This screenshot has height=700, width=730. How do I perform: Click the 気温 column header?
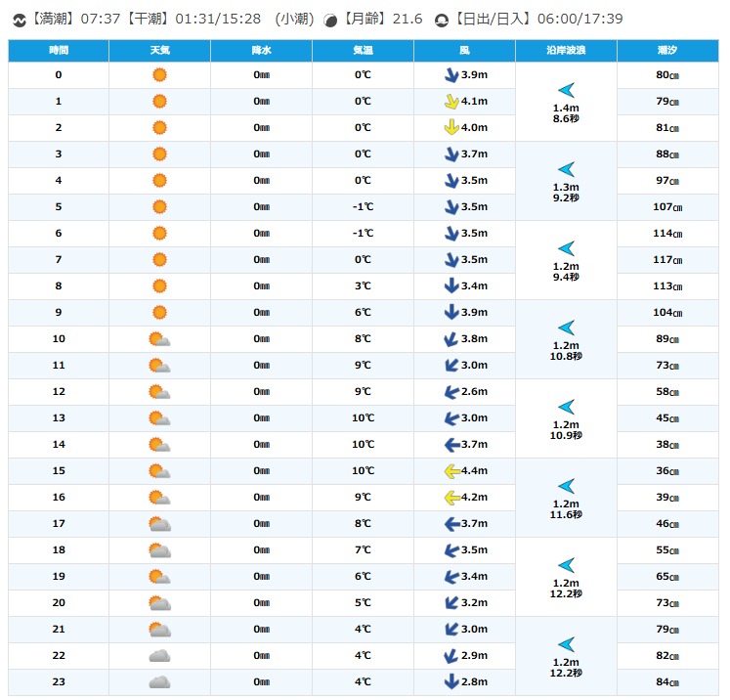363,50
